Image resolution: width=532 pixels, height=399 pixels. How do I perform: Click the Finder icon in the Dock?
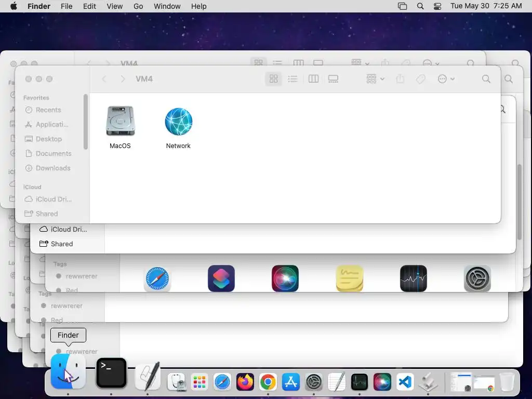(x=68, y=372)
